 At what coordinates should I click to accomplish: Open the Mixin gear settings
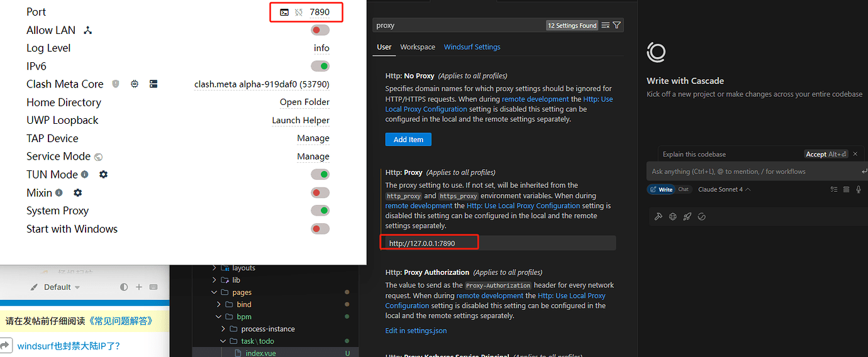pos(78,192)
